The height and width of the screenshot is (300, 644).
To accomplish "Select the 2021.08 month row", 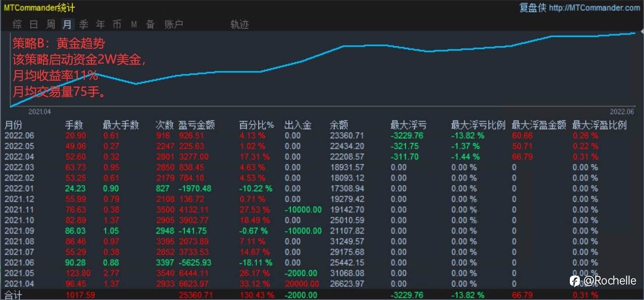I will pos(322,242).
